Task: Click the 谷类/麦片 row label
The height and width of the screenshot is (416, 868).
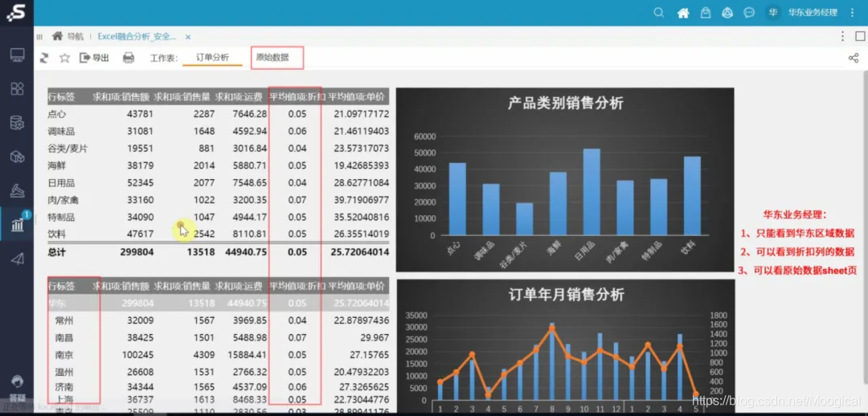Action: point(68,149)
